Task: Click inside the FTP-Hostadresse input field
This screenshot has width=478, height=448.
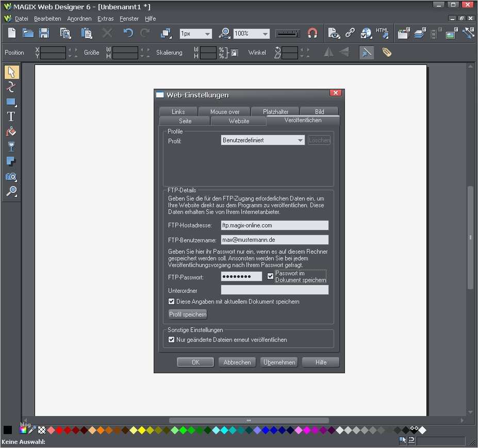Action: (274, 225)
